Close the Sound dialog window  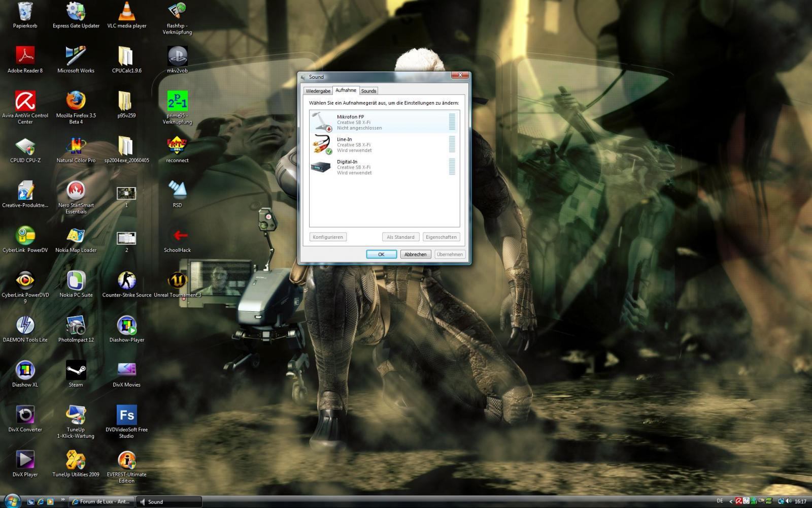point(460,75)
